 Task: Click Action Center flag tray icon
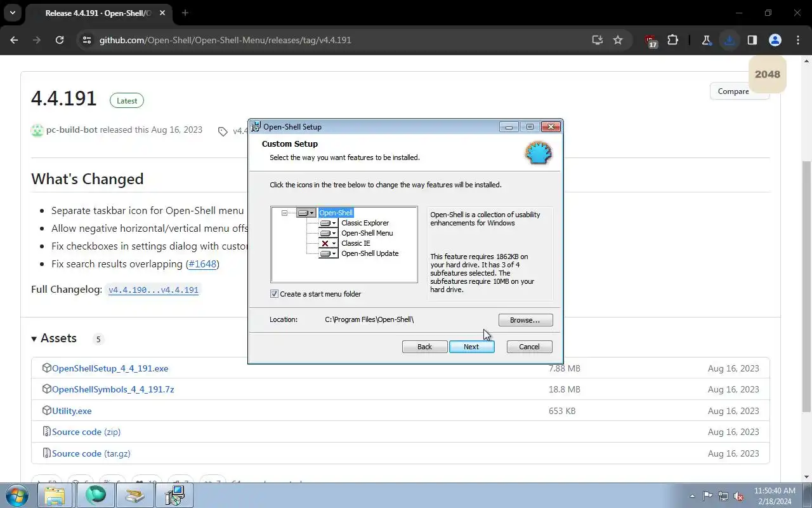point(707,496)
